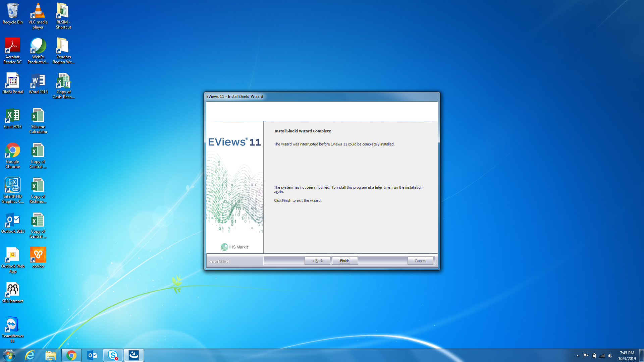
Task: Click the volume speaker tray icon
Action: tap(610, 356)
